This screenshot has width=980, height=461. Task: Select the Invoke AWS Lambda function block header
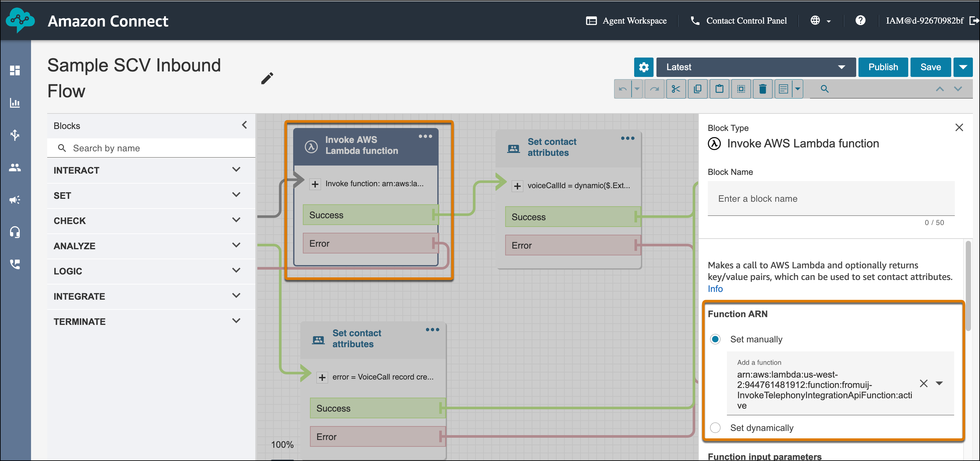click(x=366, y=147)
